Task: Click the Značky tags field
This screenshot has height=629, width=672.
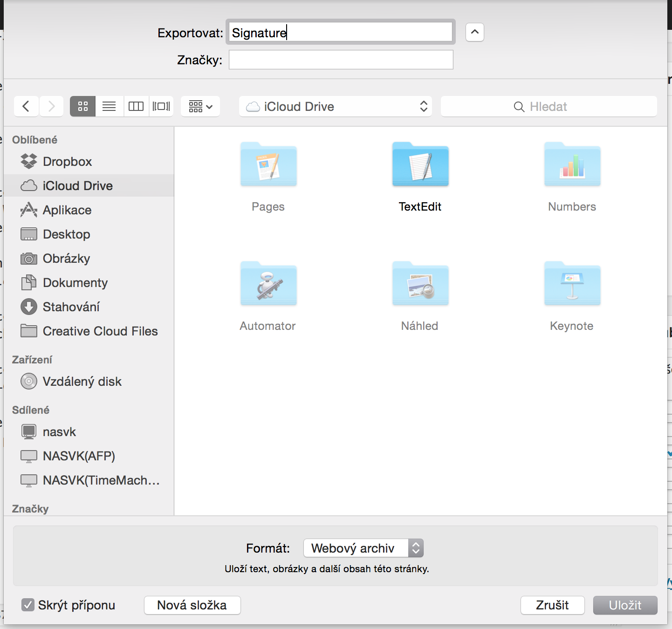Action: click(341, 60)
